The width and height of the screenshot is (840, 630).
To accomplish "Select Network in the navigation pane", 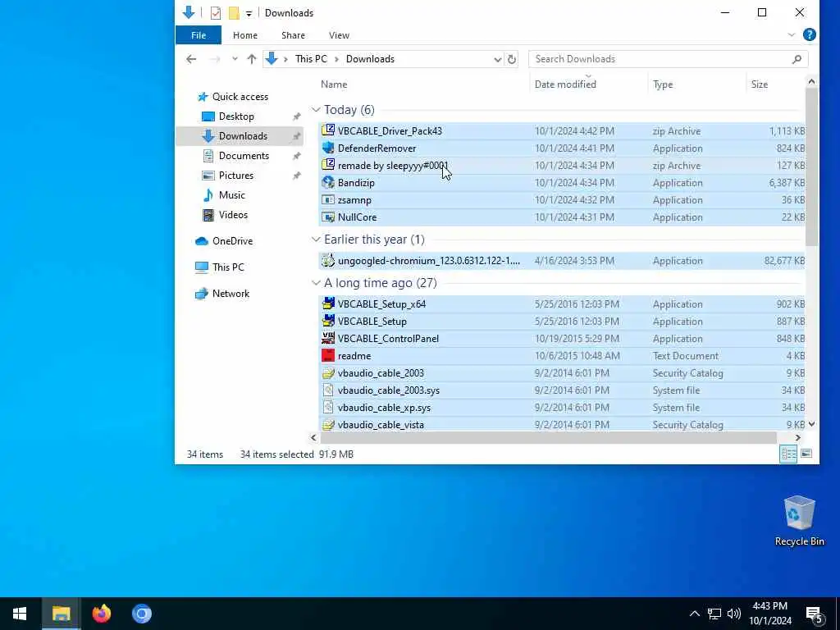I will click(231, 294).
